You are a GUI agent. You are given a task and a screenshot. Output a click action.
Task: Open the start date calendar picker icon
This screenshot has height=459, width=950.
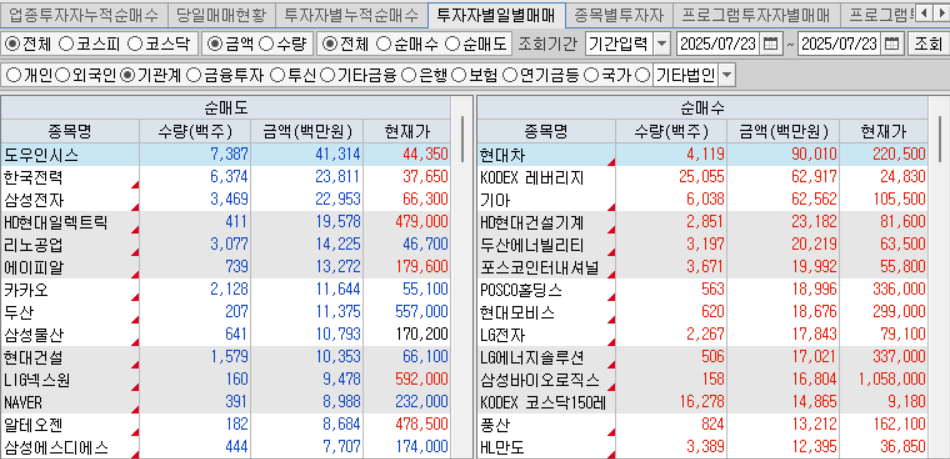point(770,44)
